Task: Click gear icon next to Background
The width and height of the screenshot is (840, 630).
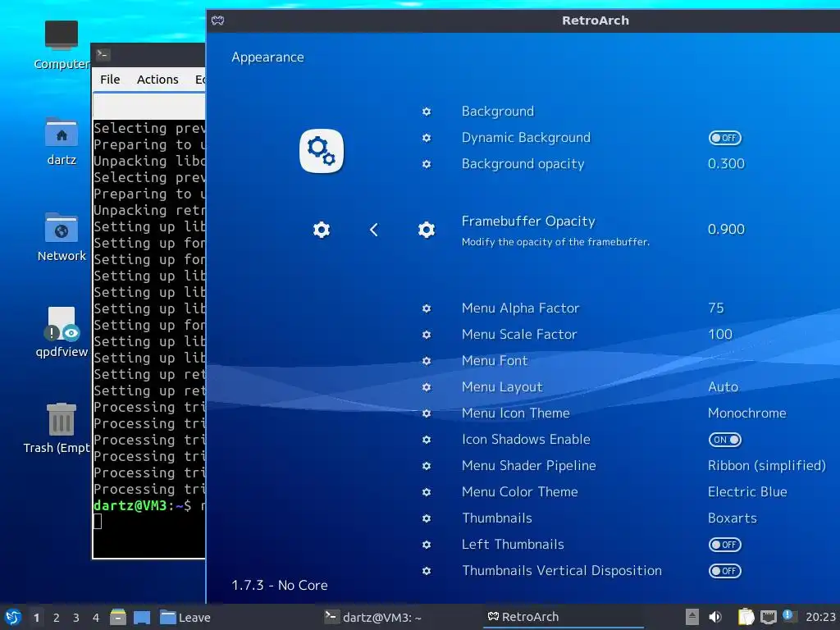Action: [427, 112]
